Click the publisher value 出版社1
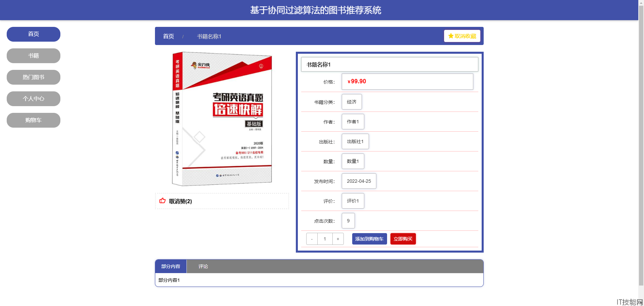Viewport: 644px width, 306px height. pyautogui.click(x=355, y=141)
